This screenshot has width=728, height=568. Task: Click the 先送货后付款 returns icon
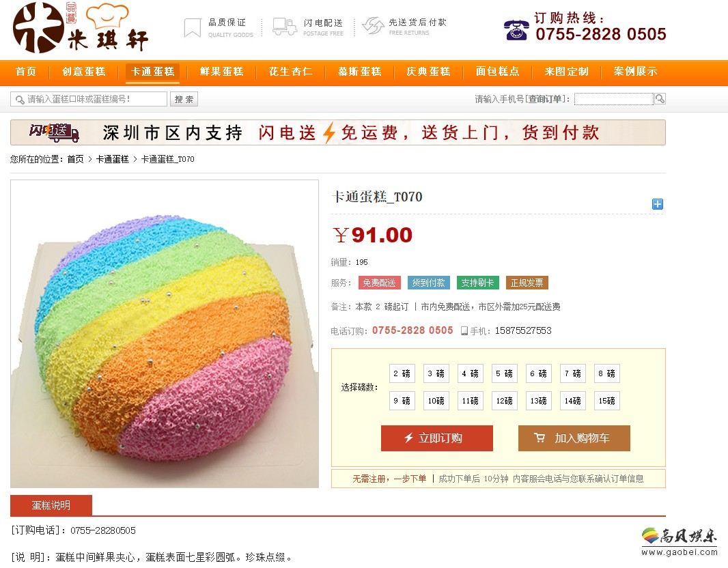(374, 26)
